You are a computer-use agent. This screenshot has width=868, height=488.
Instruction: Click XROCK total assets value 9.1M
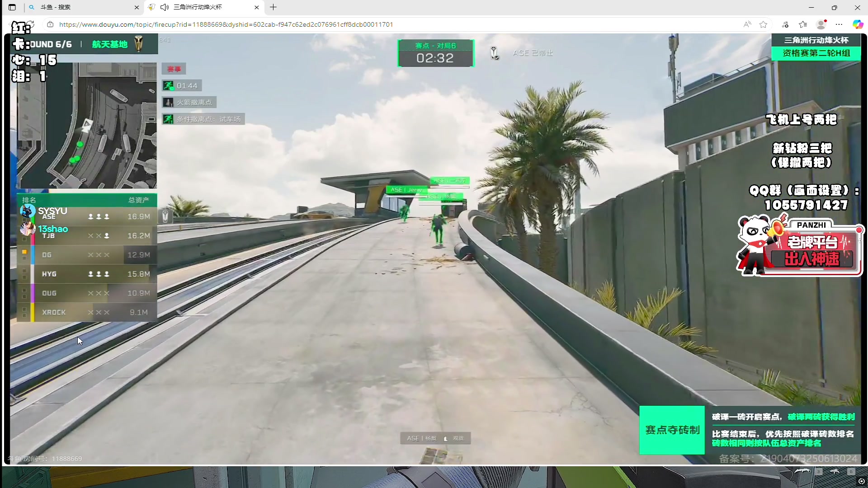138,312
